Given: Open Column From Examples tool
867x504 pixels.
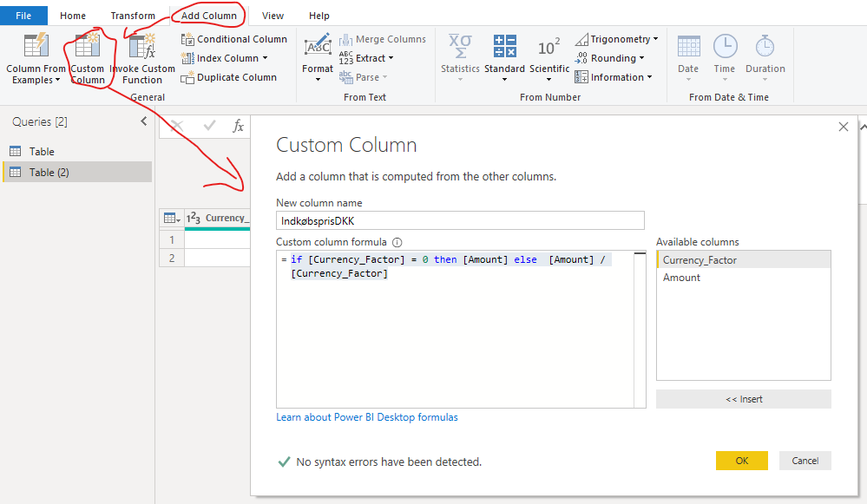Looking at the screenshot, I should point(36,59).
